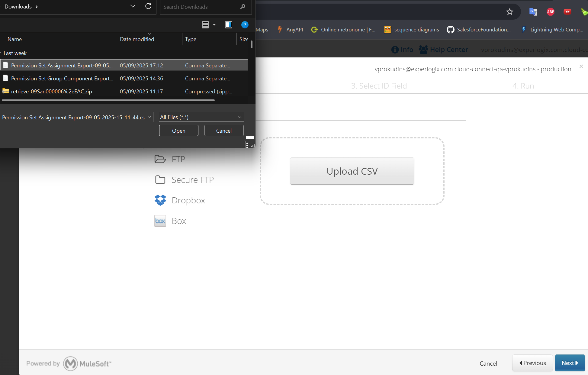This screenshot has height=375, width=588.
Task: Open the All Files type filter dropdown
Action: point(240,117)
